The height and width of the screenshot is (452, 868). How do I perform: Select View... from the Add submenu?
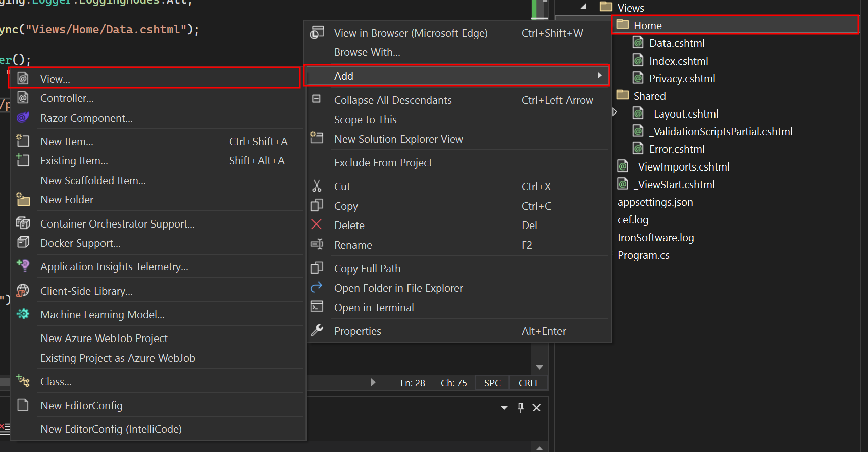(155, 79)
